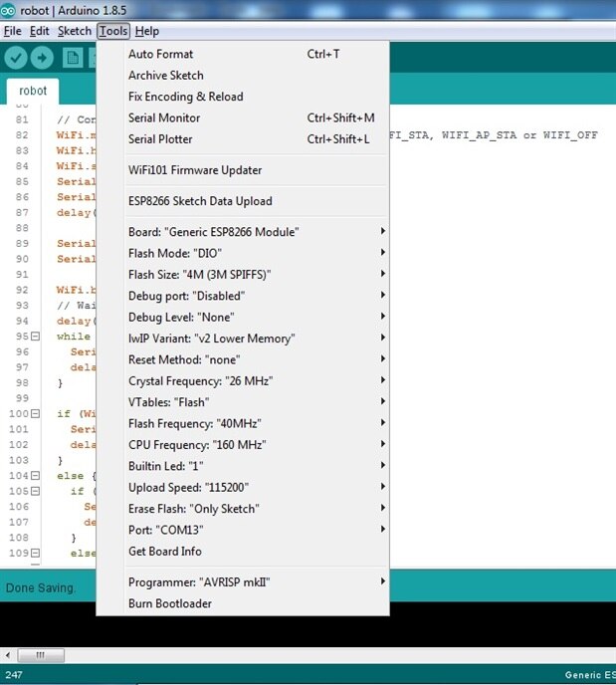Expand the Board submenu arrow
This screenshot has height=685, width=616.
(382, 232)
